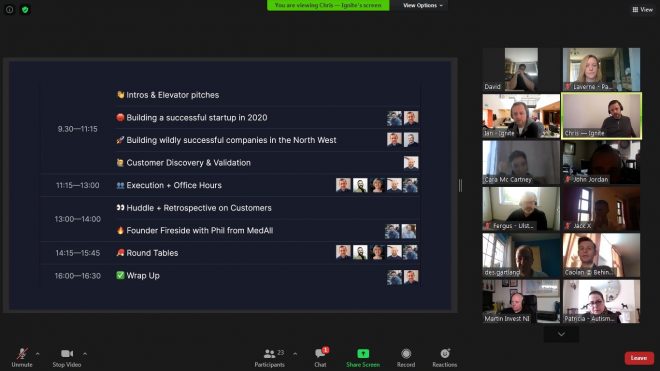Start recording with the Record icon
Image resolution: width=660 pixels, height=371 pixels.
406,353
